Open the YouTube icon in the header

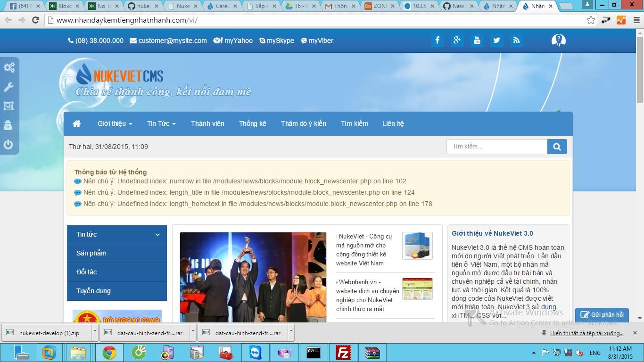(x=477, y=40)
